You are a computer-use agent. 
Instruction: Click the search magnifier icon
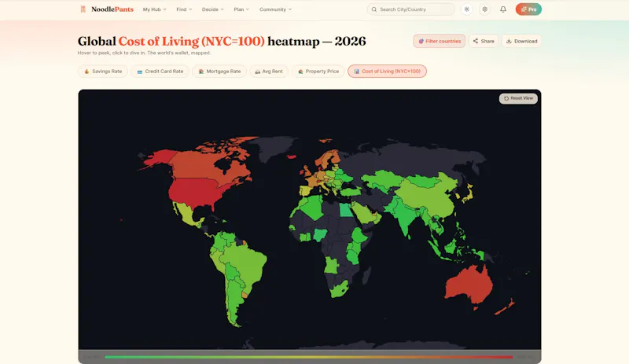(374, 9)
